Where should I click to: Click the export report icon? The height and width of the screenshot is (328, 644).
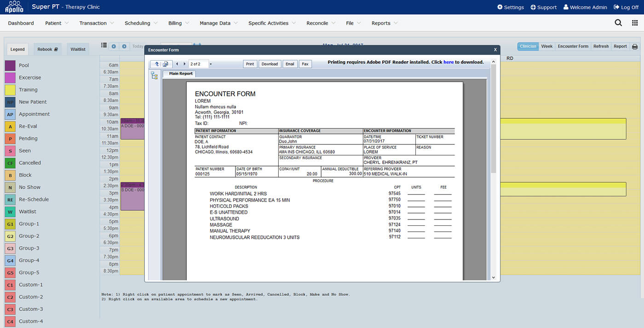[166, 64]
